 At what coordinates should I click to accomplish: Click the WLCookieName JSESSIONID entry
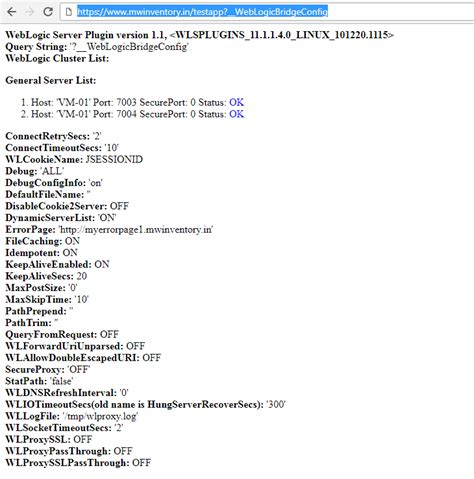click(x=74, y=159)
